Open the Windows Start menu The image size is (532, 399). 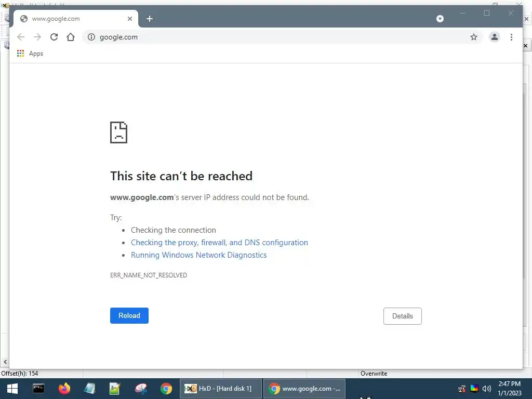click(x=12, y=389)
